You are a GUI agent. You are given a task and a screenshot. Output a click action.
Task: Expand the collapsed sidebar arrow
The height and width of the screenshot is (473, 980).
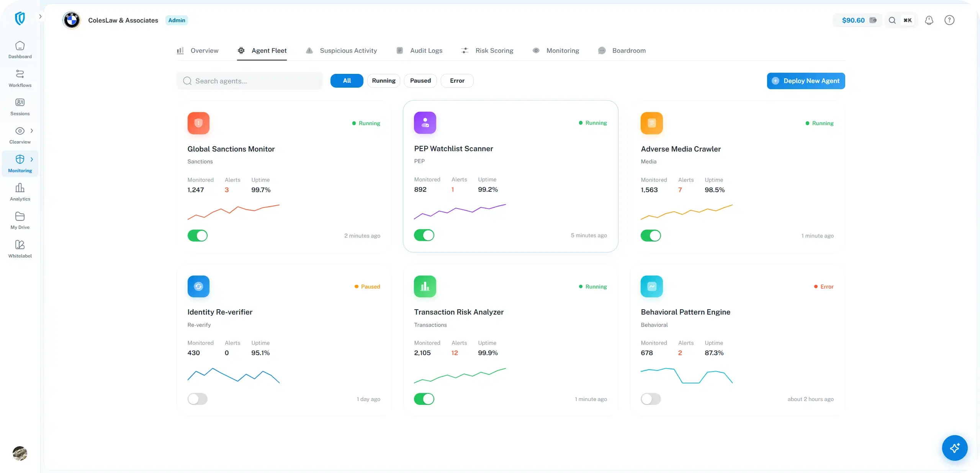tap(40, 16)
